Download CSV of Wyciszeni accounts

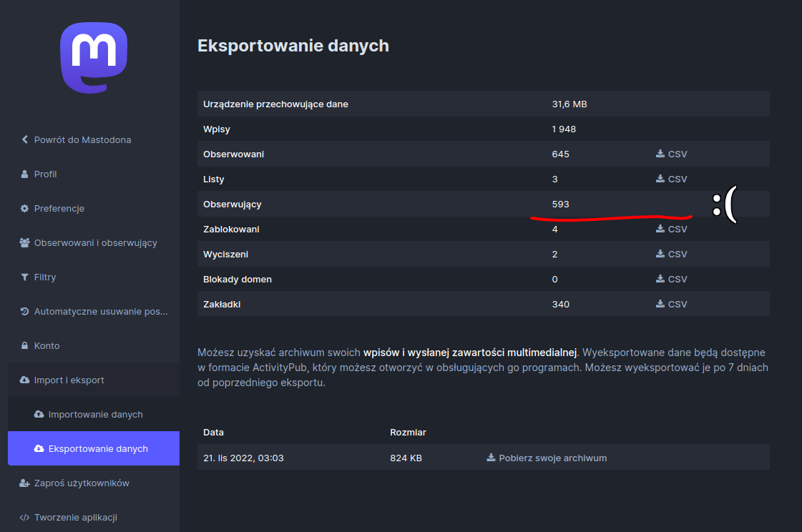671,255
